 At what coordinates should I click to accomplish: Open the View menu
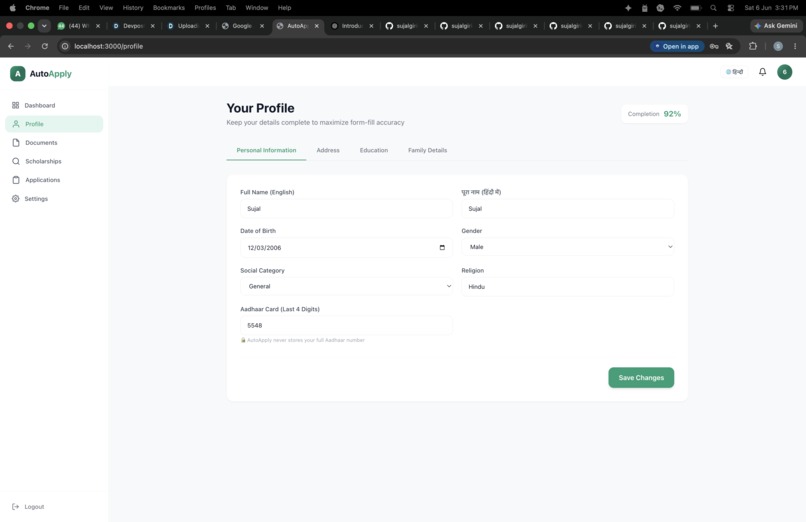pos(106,8)
